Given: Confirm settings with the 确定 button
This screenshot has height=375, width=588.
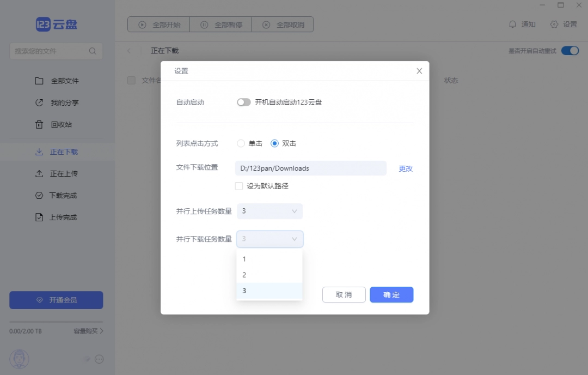Looking at the screenshot, I should (x=391, y=294).
